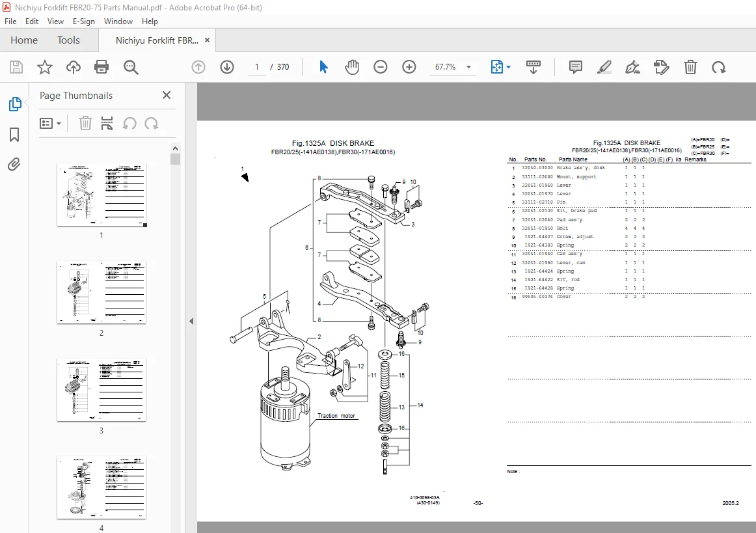Click the trash delete icon in the main toolbar
The height and width of the screenshot is (533, 756).
pyautogui.click(x=690, y=67)
